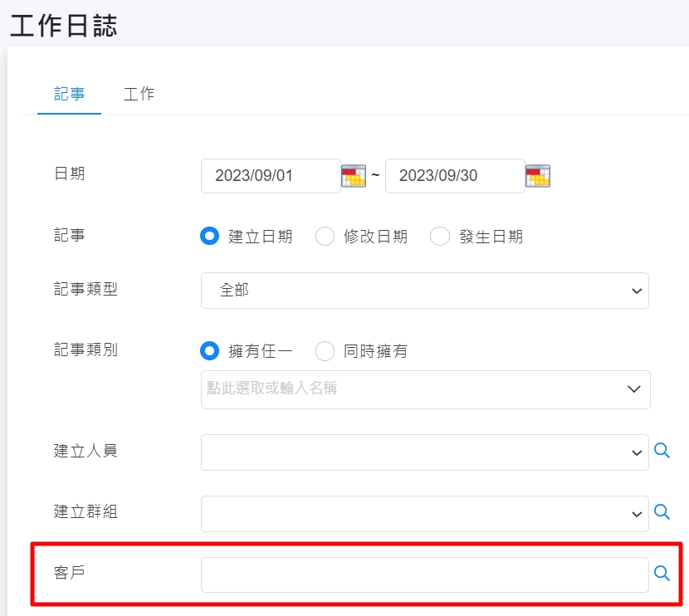The height and width of the screenshot is (616, 689).
Task: Click the search icon beside 建立人員
Action: click(662, 451)
